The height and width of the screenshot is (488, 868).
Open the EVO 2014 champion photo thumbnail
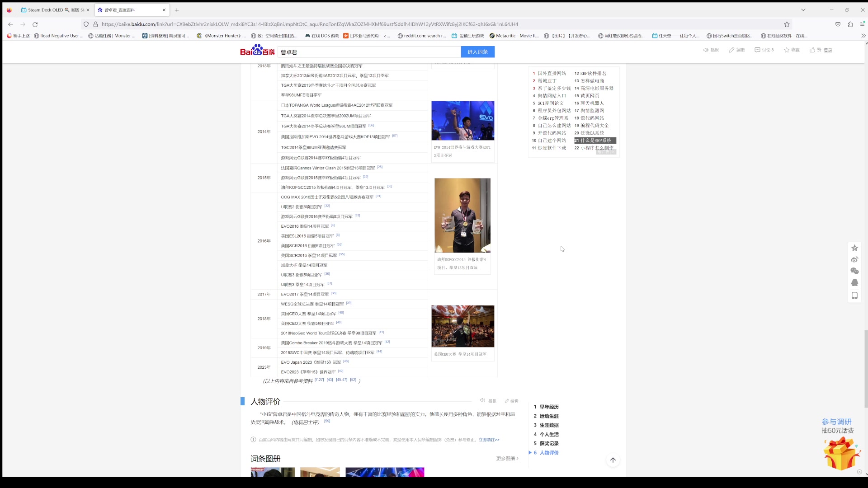(x=462, y=121)
